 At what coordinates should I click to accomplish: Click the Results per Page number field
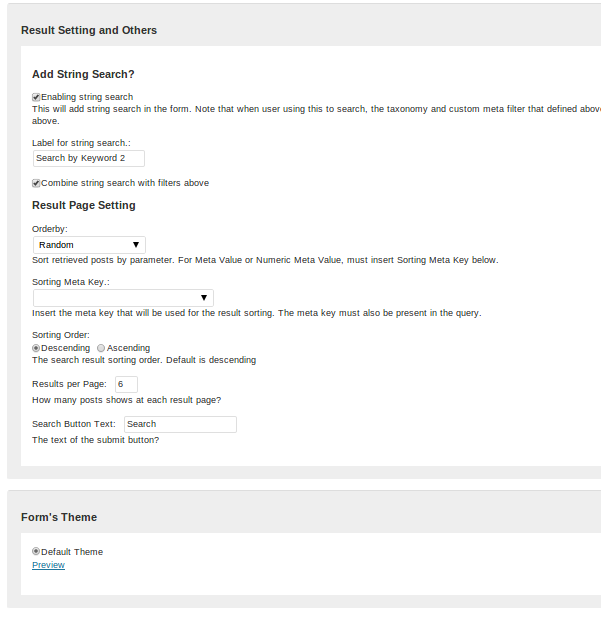[126, 384]
